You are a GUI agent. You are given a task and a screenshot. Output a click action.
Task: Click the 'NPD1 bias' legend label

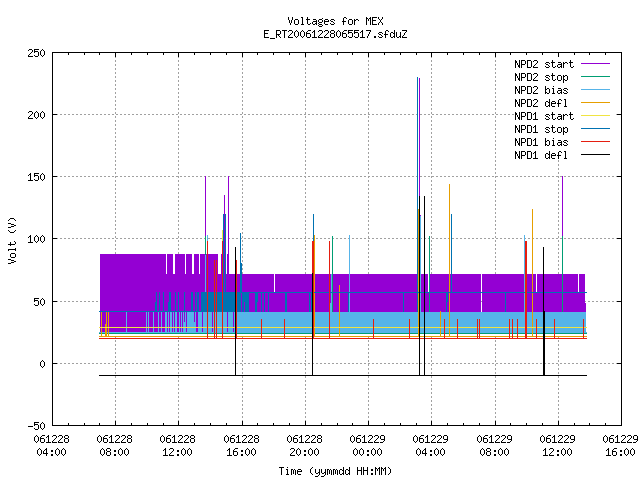(541, 142)
